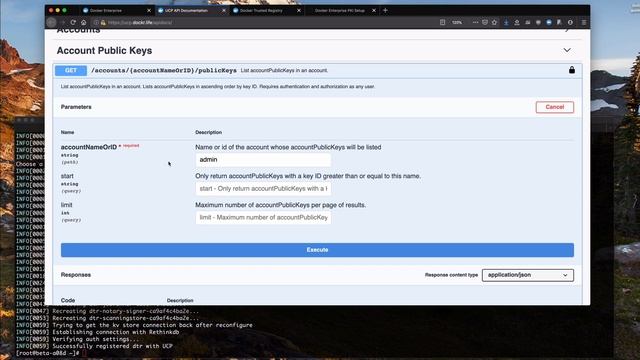
Task: Click the Pocket save icon
Action: click(484, 22)
